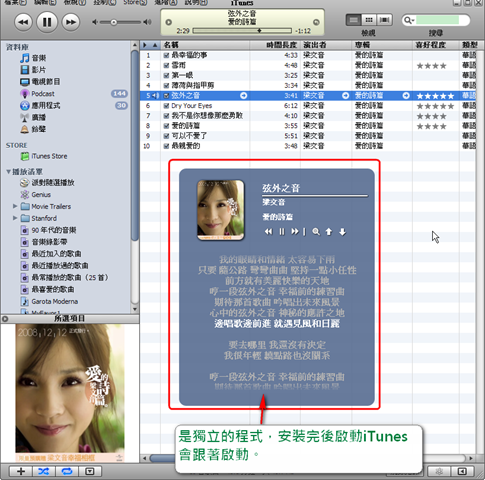
Task: Select the 最親愛的 track row
Action: pos(308,146)
